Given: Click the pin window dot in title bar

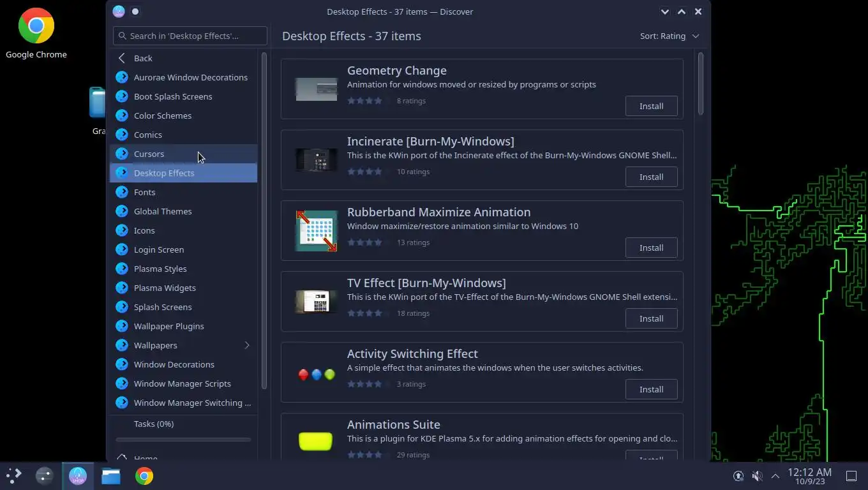Looking at the screenshot, I should pyautogui.click(x=135, y=11).
